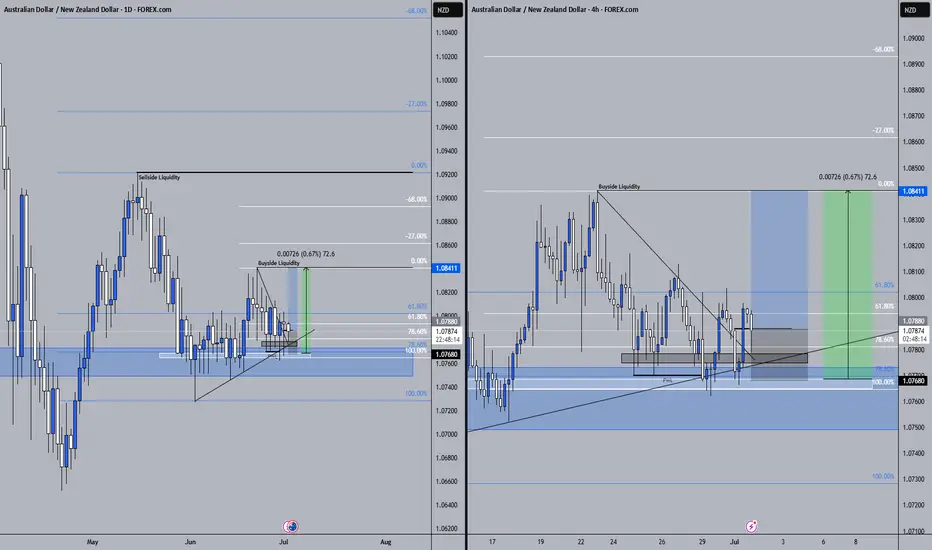Click the 'Aug' date label on the 1D time axis
Image resolution: width=932 pixels, height=550 pixels.
pyautogui.click(x=386, y=542)
